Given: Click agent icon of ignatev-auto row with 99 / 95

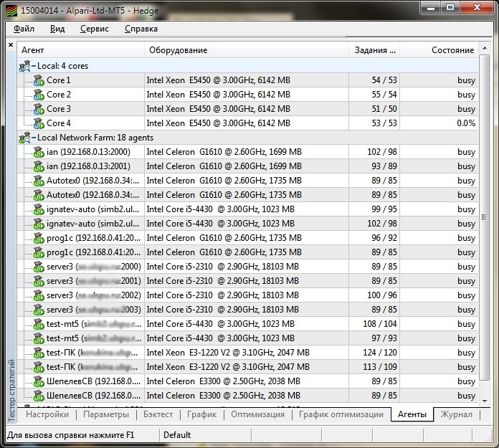Looking at the screenshot, I should [x=39, y=209].
